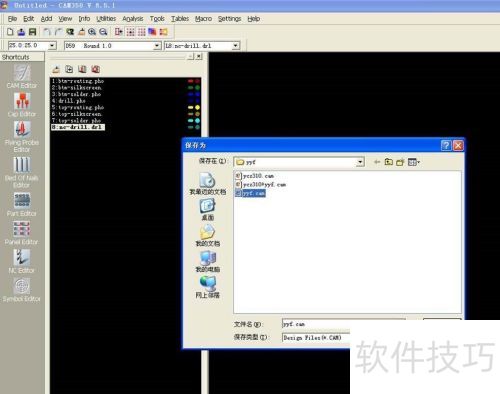Click cyan round flash color of top-solder.pho layer
This screenshot has height=394, width=500.
coord(197,120)
